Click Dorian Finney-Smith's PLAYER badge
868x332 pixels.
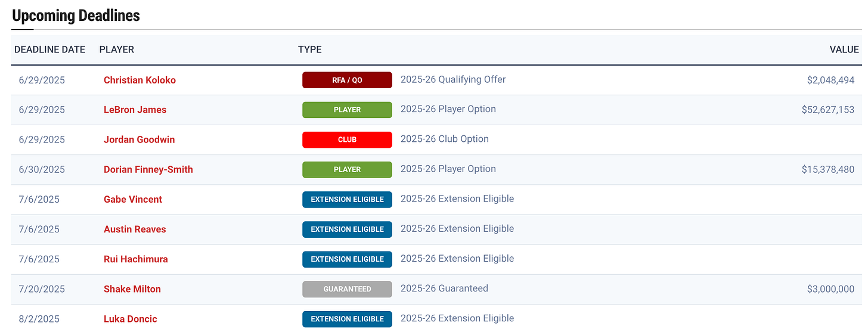pyautogui.click(x=347, y=169)
